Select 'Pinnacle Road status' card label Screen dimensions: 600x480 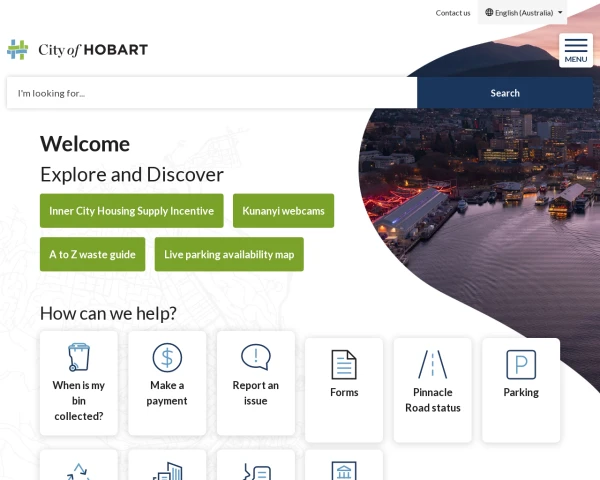(x=433, y=400)
